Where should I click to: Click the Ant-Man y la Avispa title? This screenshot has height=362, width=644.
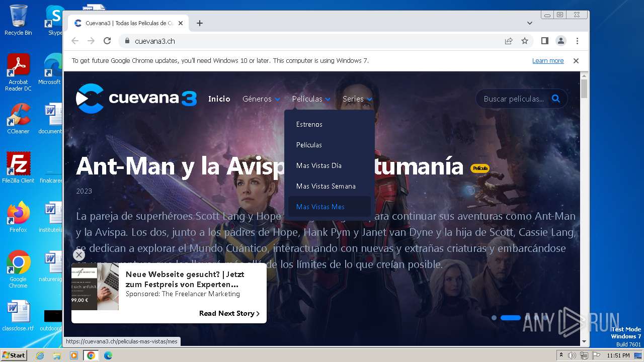pos(269,166)
